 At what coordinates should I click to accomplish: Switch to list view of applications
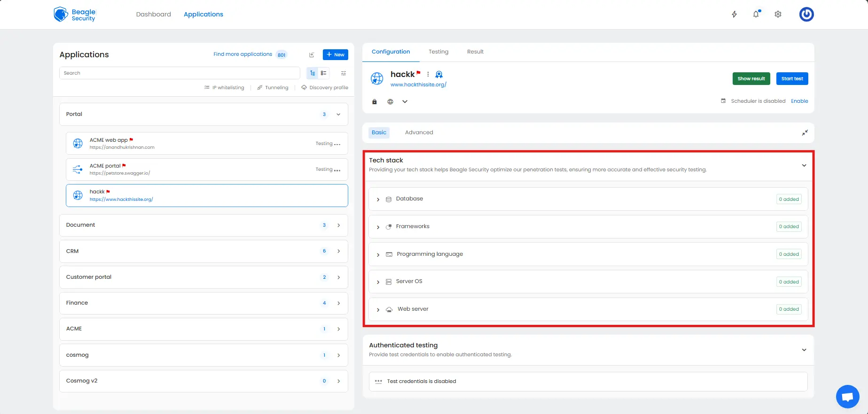[324, 73]
